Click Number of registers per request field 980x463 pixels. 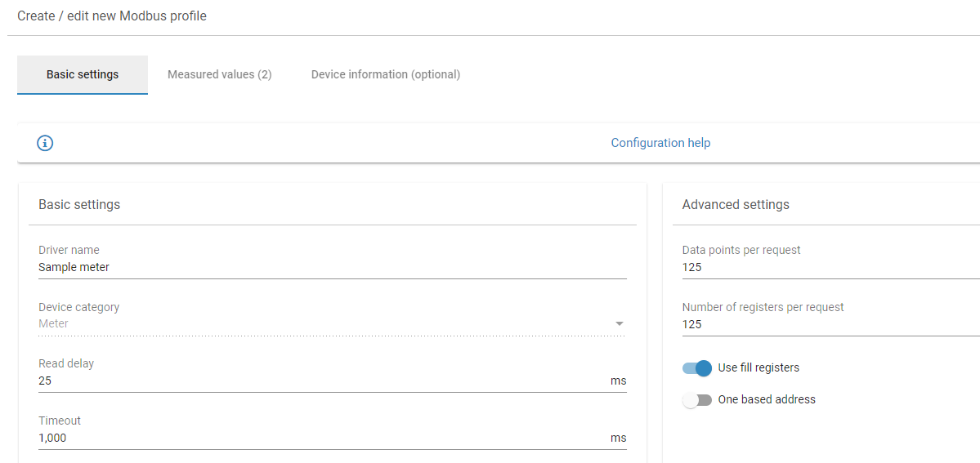pyautogui.click(x=826, y=324)
